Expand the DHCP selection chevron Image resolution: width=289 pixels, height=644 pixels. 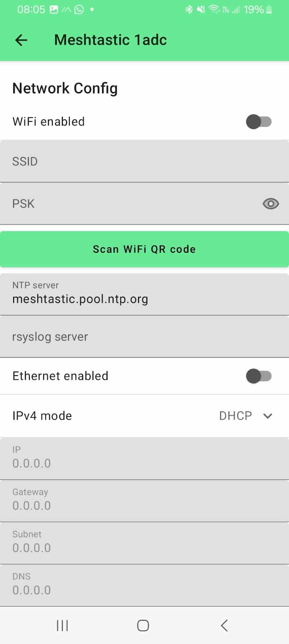pyautogui.click(x=267, y=416)
